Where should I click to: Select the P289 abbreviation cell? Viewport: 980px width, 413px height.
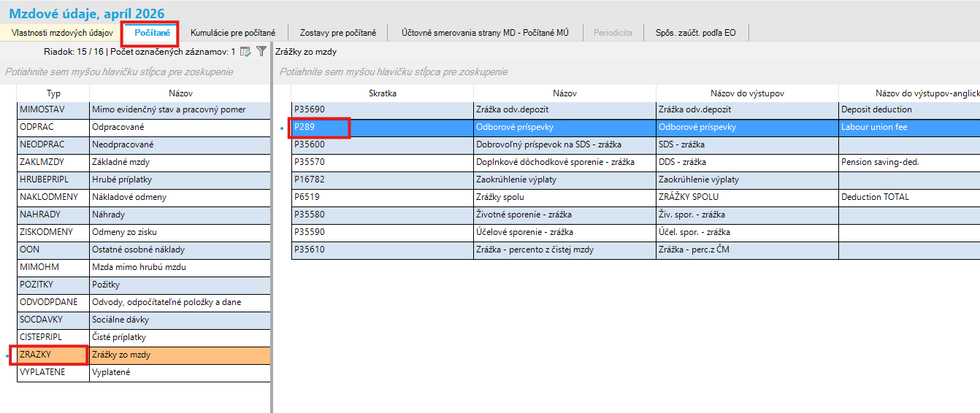pos(383,128)
